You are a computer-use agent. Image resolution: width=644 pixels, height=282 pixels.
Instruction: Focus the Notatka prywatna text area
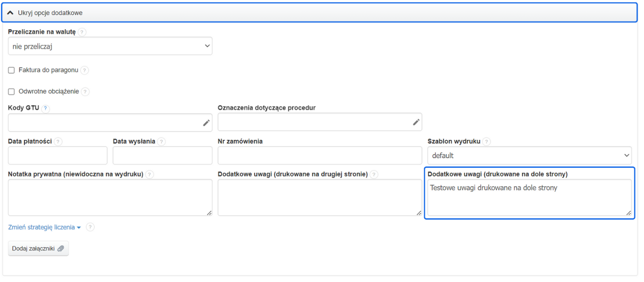110,197
